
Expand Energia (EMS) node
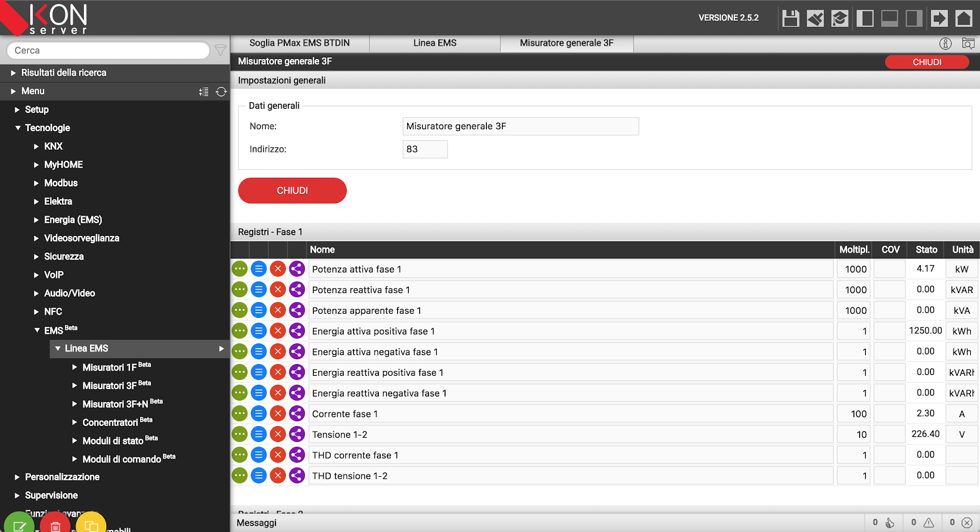coord(36,220)
